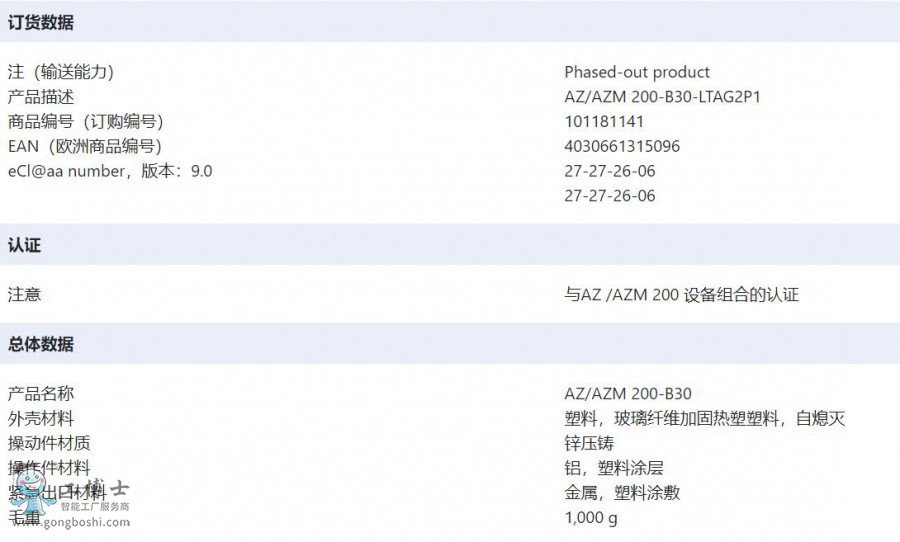Screen dimensions: 900x542
Task: Click the 注意 label under 认证
Action: 24,295
